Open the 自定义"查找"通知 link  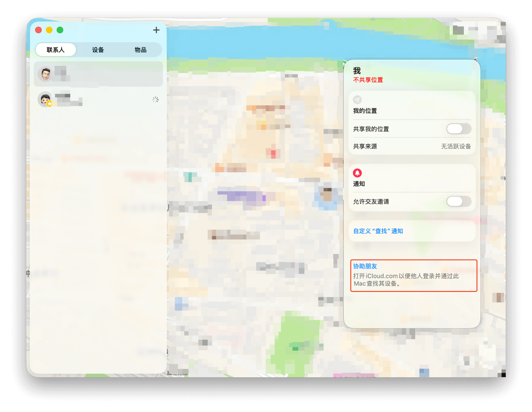[378, 231]
